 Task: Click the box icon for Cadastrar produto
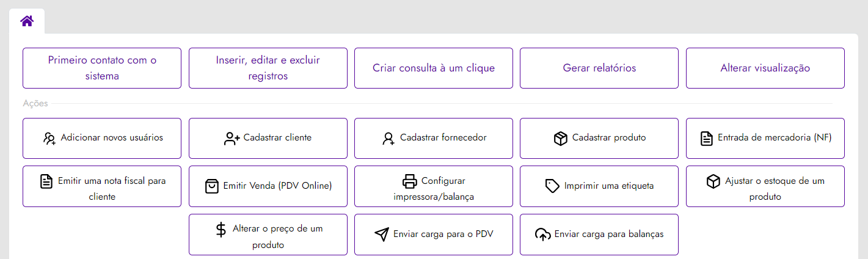point(561,138)
